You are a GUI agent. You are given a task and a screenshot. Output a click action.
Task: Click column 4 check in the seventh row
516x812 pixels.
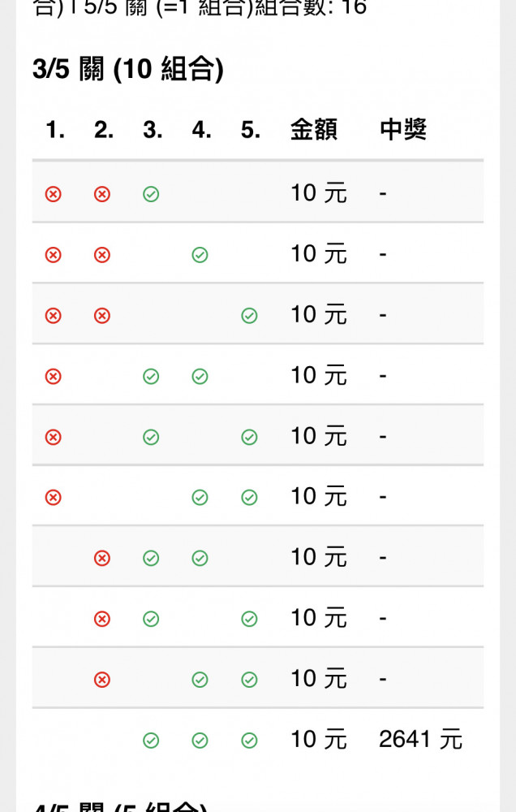[200, 559]
